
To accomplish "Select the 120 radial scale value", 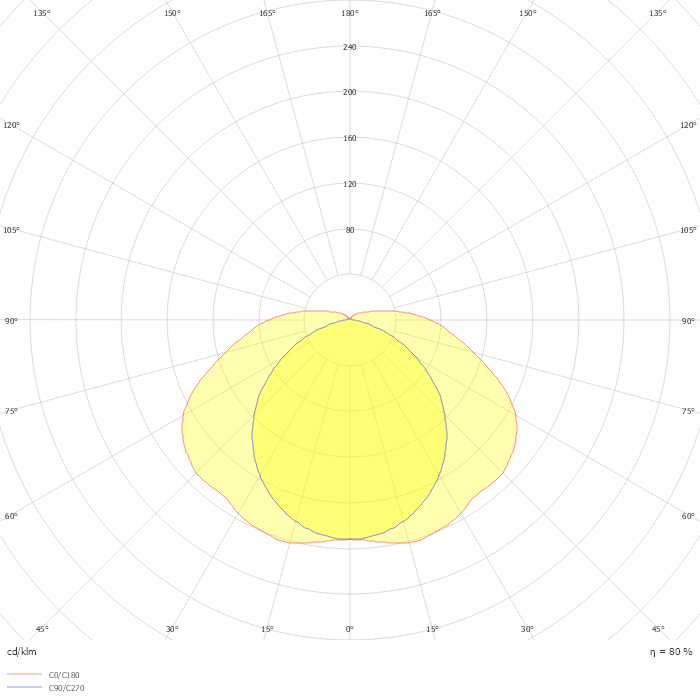I will [350, 184].
